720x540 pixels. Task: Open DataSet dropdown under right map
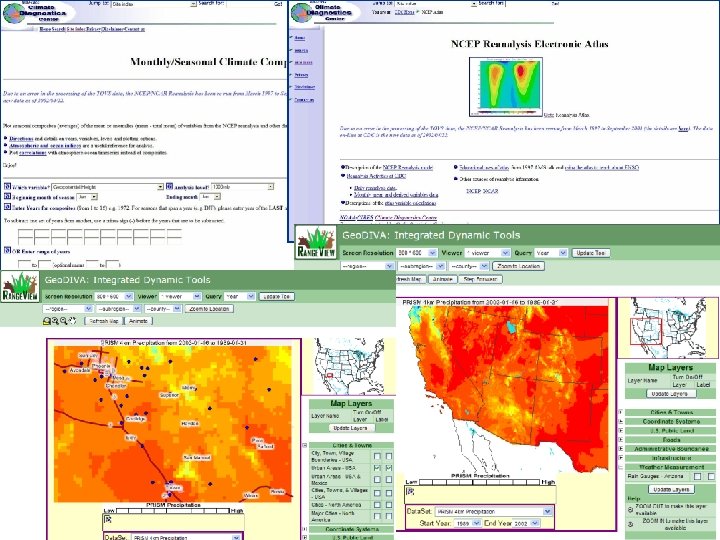coord(493,511)
